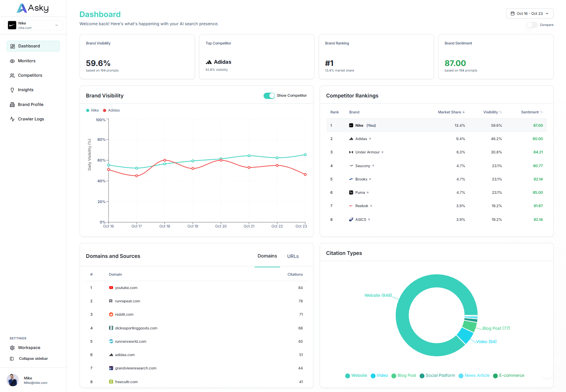Open Workspace settings
Viewport: 566px width, 392px height.
(x=29, y=348)
